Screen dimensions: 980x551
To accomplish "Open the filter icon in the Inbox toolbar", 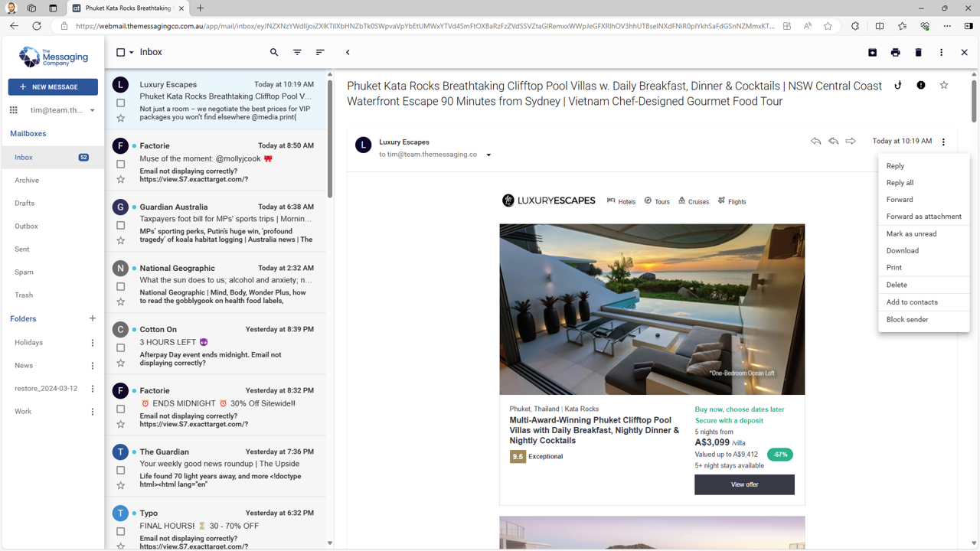I will [x=297, y=53].
